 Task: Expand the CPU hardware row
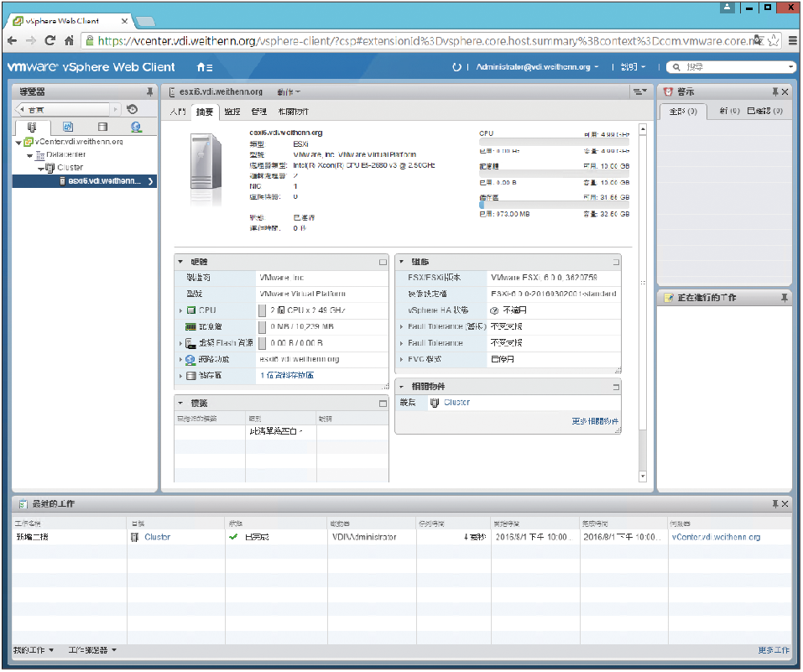point(180,310)
